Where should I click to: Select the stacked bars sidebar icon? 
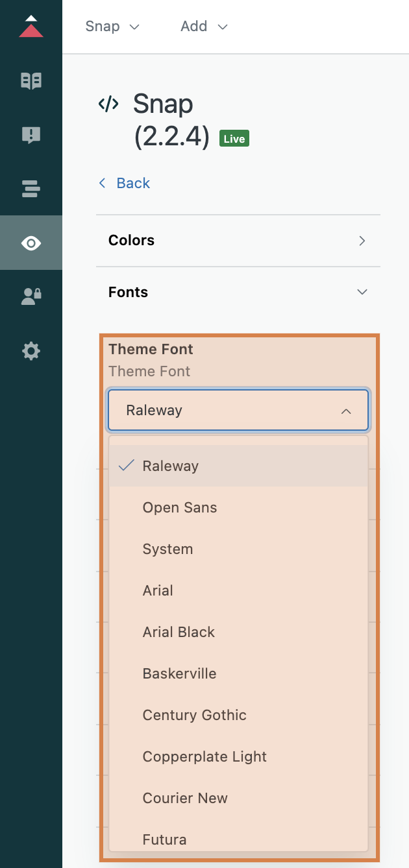(x=31, y=189)
